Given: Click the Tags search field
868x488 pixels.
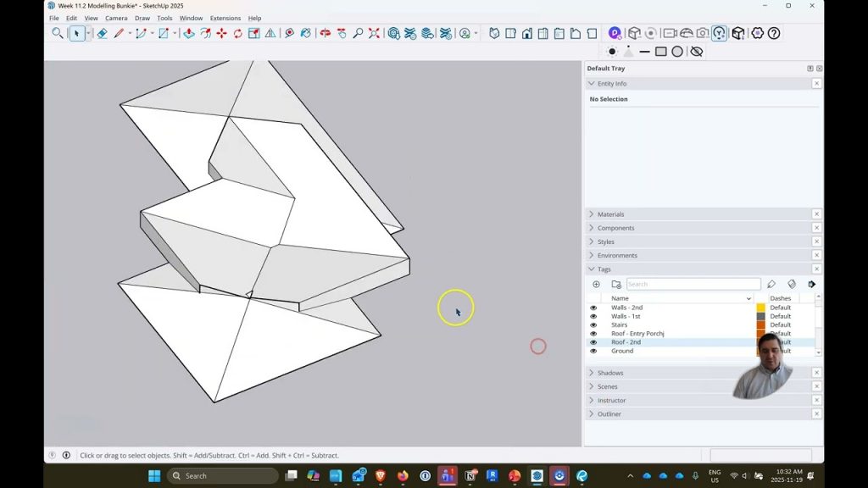Looking at the screenshot, I should pos(693,285).
